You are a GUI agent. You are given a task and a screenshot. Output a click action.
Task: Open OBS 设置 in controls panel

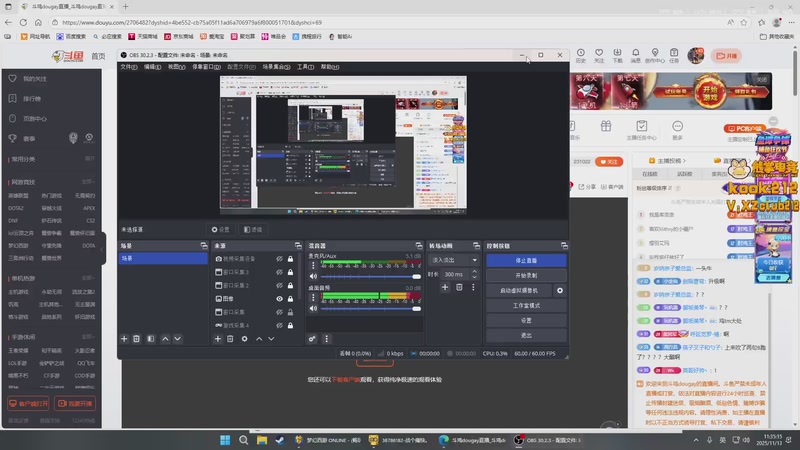(526, 320)
